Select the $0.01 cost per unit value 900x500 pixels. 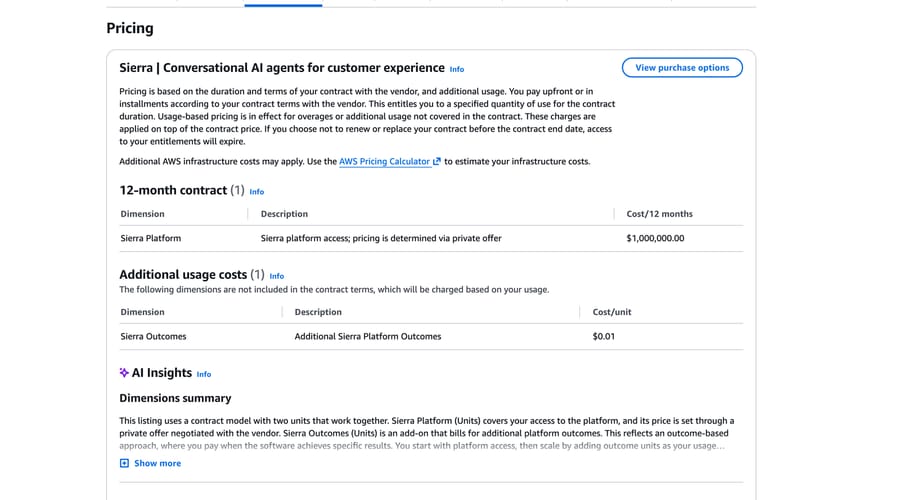coord(603,336)
